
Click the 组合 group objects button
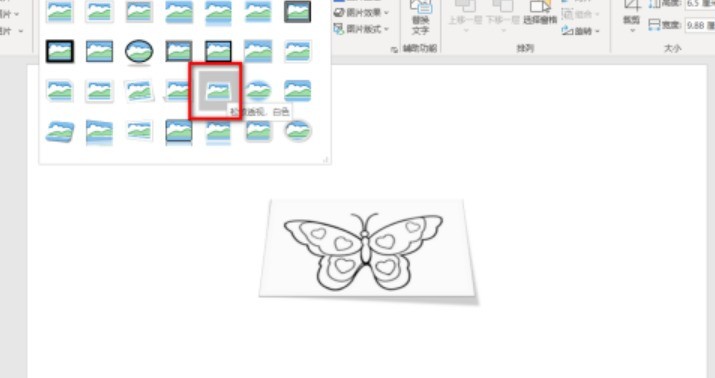[579, 14]
